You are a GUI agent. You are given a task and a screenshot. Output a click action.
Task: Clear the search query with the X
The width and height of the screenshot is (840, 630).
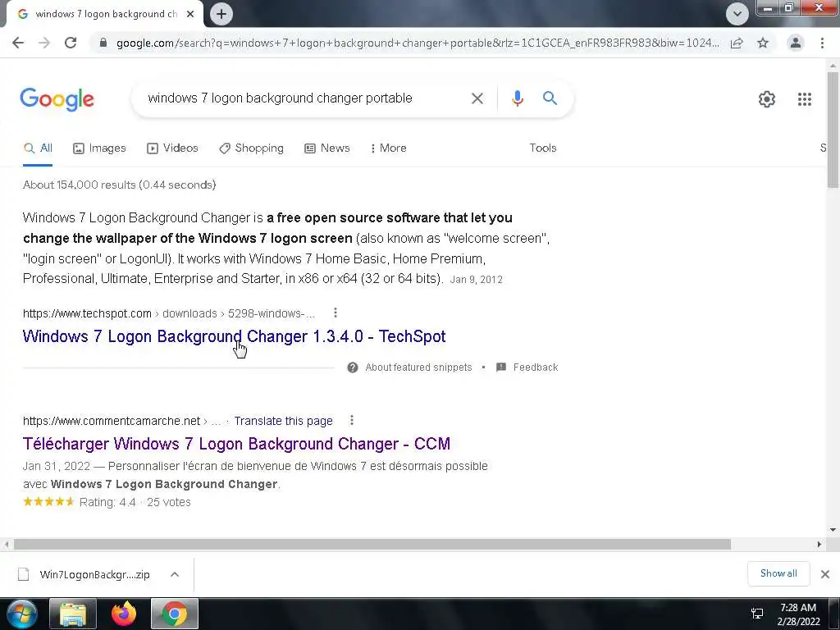click(x=477, y=98)
